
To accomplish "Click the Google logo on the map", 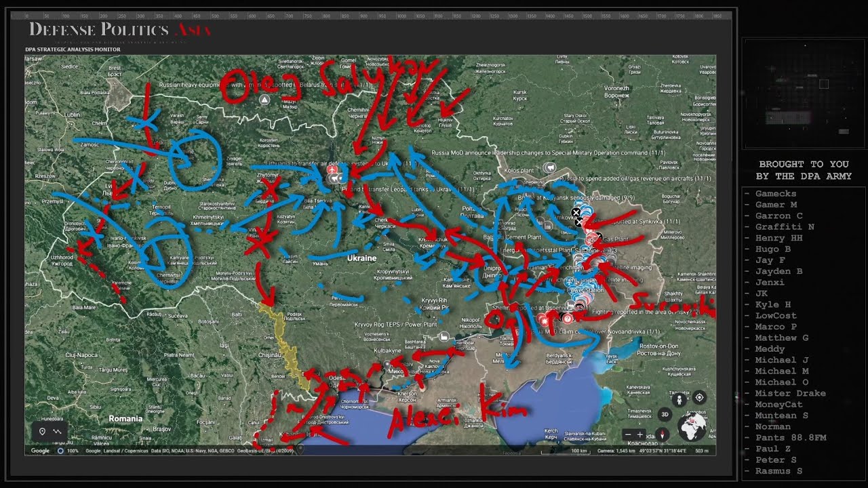I will 40,451.
